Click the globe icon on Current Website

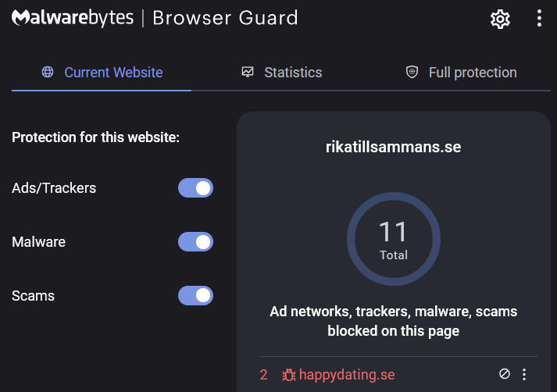pos(48,73)
